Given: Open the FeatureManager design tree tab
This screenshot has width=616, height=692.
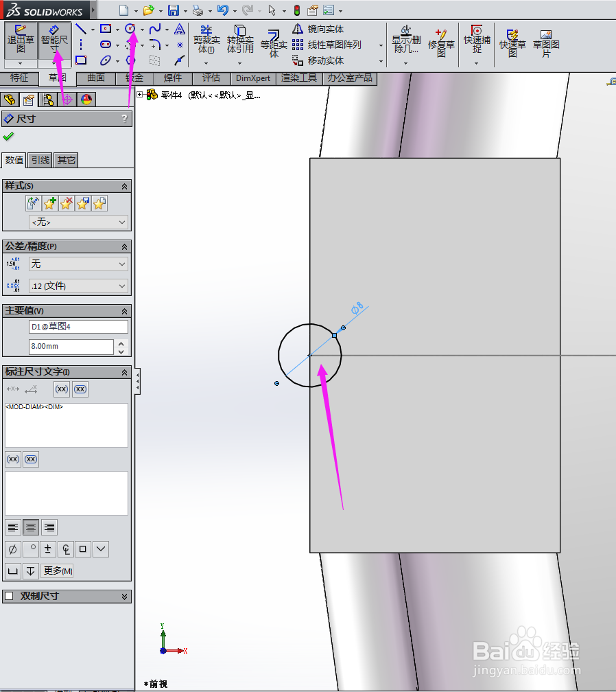Looking at the screenshot, I should (10, 100).
